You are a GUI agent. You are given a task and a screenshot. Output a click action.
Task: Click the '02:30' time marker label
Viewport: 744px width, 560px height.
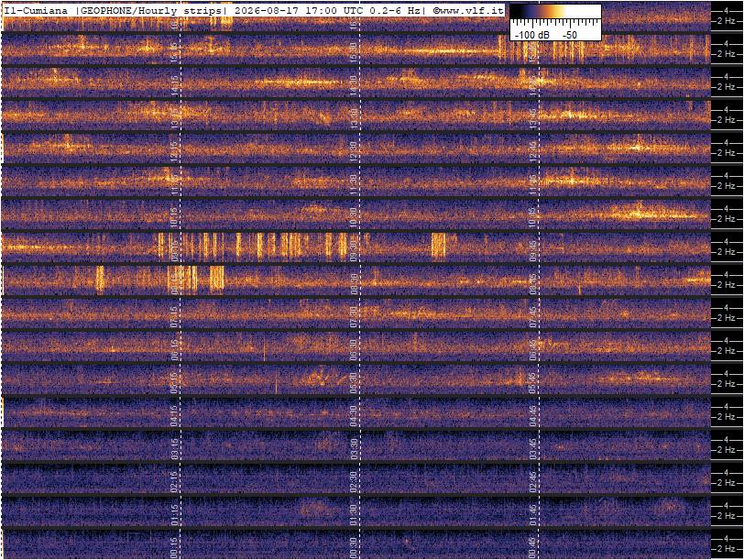(x=354, y=480)
